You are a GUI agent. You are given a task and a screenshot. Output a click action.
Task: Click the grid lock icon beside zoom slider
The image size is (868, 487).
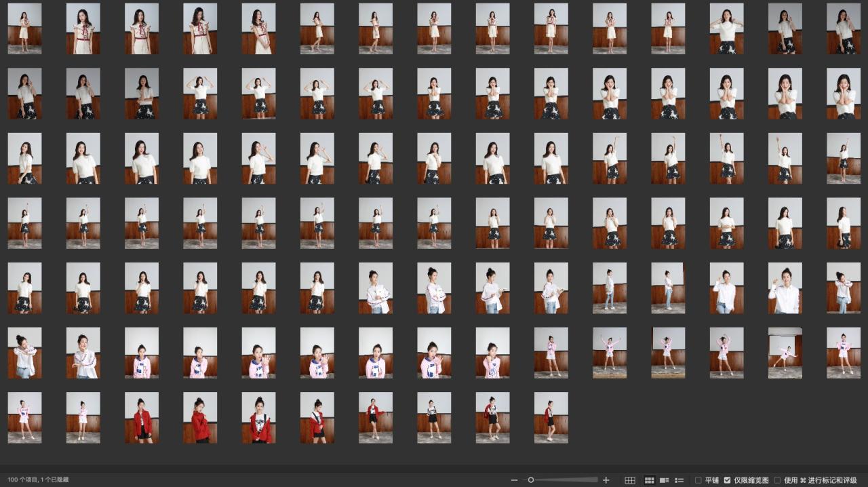(630, 480)
